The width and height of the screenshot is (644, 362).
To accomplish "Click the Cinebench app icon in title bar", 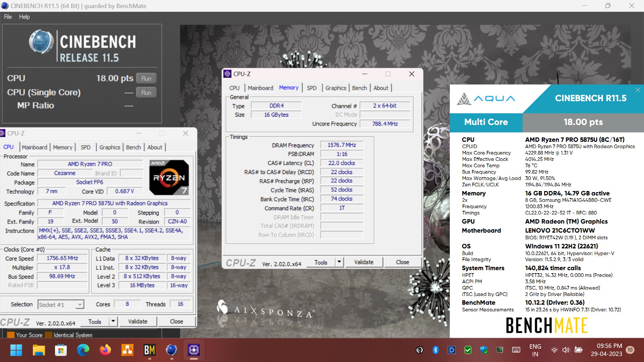I will (x=5, y=6).
